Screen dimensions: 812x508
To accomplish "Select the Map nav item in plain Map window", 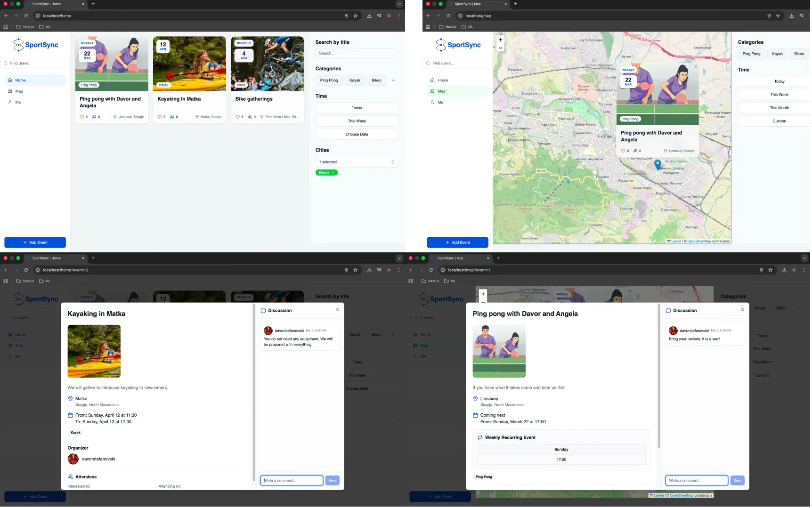I will click(458, 92).
